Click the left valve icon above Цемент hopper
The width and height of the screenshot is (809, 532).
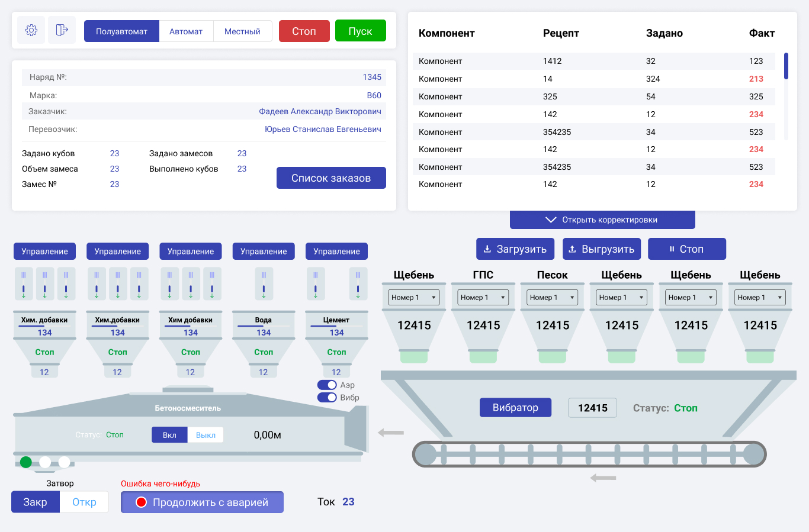click(x=316, y=283)
